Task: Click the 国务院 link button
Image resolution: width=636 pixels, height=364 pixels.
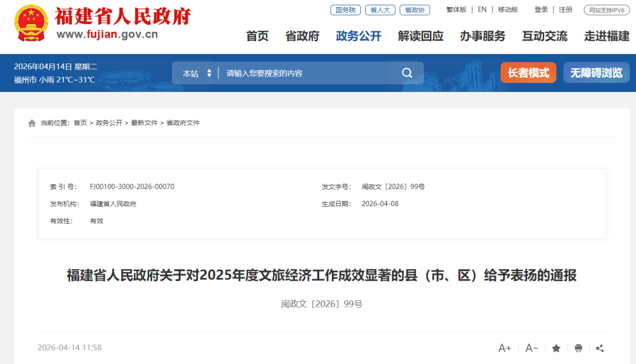Action: point(345,10)
